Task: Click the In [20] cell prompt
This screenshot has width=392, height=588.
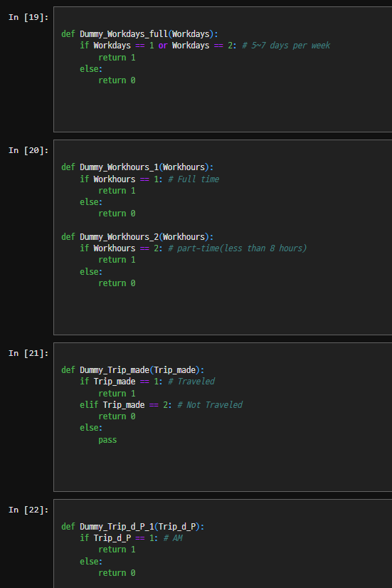Action: coord(28,150)
